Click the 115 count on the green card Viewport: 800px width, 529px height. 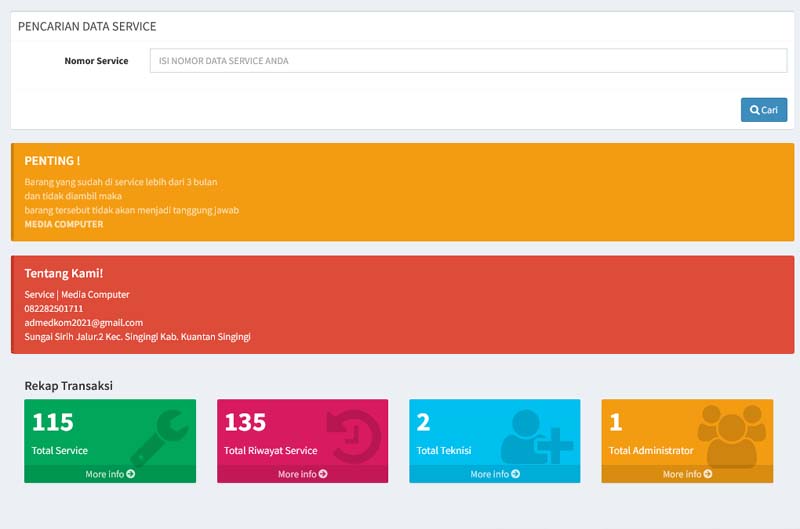point(52,422)
